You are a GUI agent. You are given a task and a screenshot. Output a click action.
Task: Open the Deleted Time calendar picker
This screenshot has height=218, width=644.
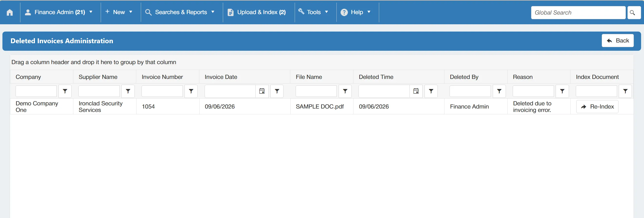coord(416,91)
